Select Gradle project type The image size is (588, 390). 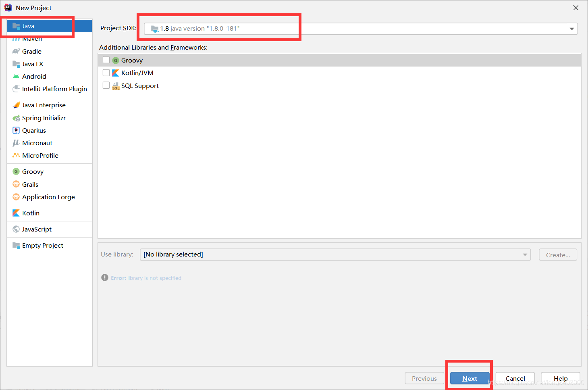click(x=49, y=51)
